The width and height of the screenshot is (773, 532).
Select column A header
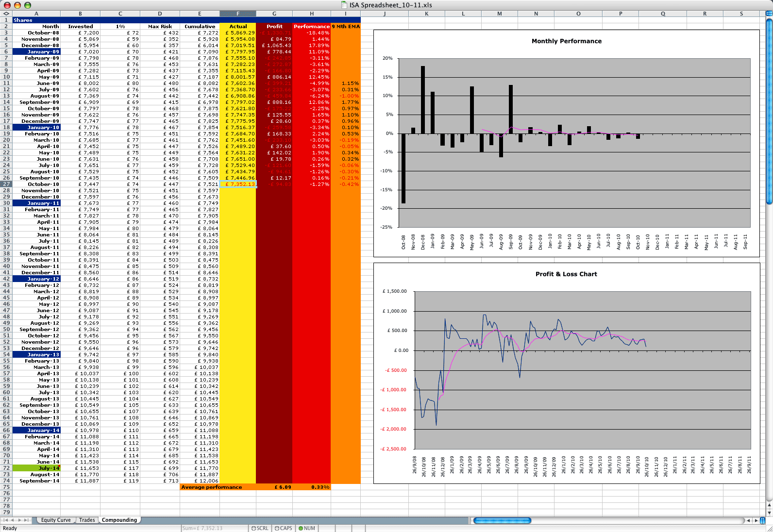point(36,14)
